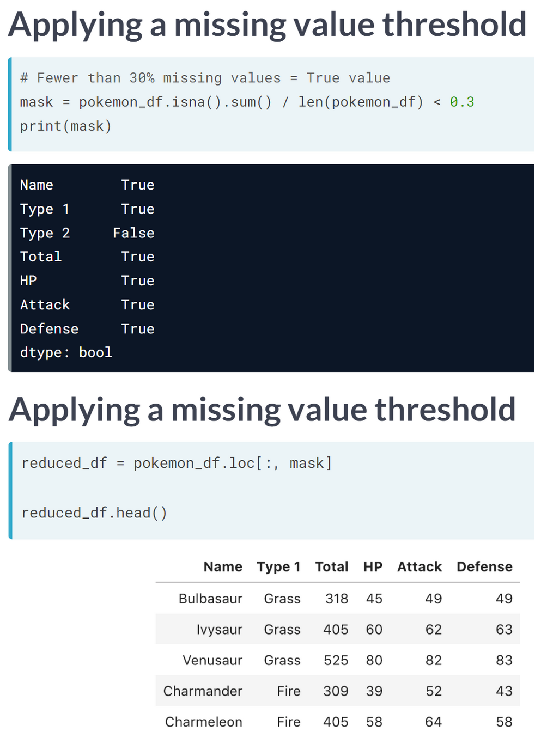This screenshot has width=547, height=756.
Task: Click the 0.3 threshold value in code
Action: tap(462, 102)
